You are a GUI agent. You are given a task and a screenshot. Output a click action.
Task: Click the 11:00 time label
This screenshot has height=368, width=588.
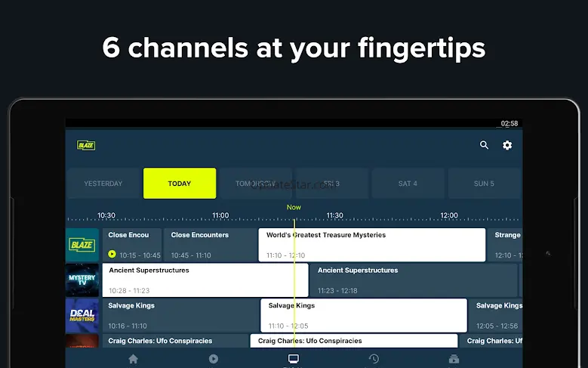click(x=220, y=215)
